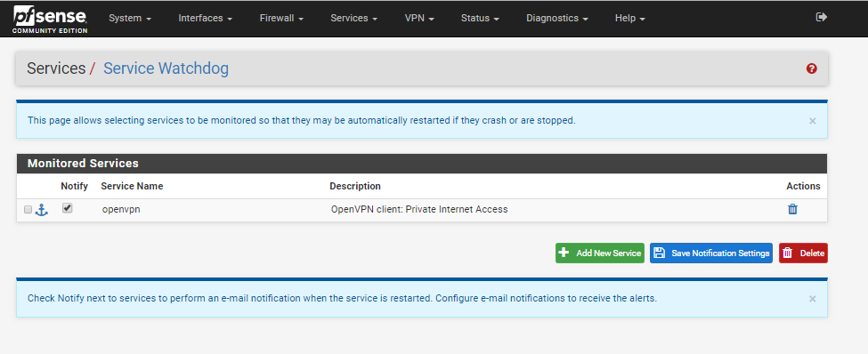Viewport: 868px width, 354px height.
Task: Open the System dropdown menu
Action: [x=130, y=19]
